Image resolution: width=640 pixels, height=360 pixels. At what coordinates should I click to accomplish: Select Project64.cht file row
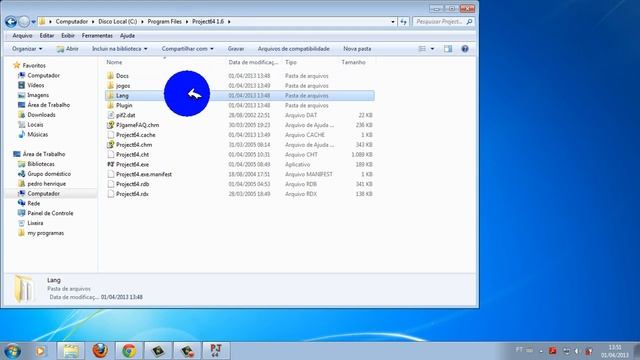[240, 155]
